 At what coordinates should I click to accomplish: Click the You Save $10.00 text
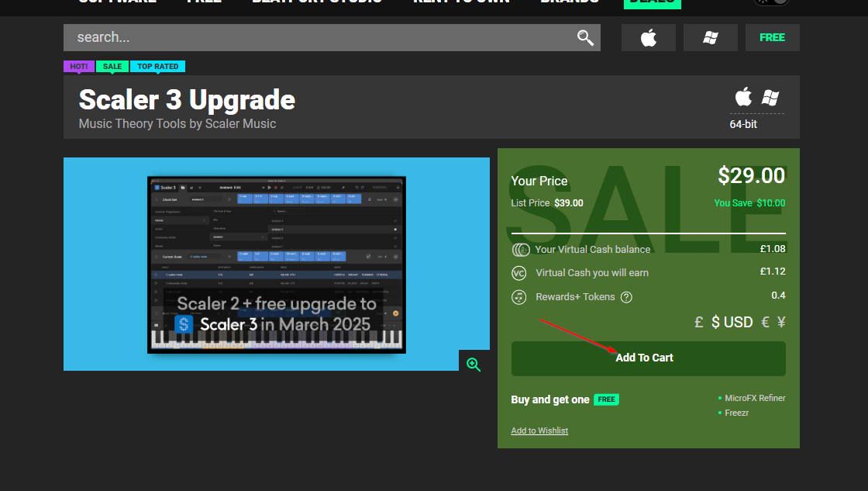[x=749, y=202]
